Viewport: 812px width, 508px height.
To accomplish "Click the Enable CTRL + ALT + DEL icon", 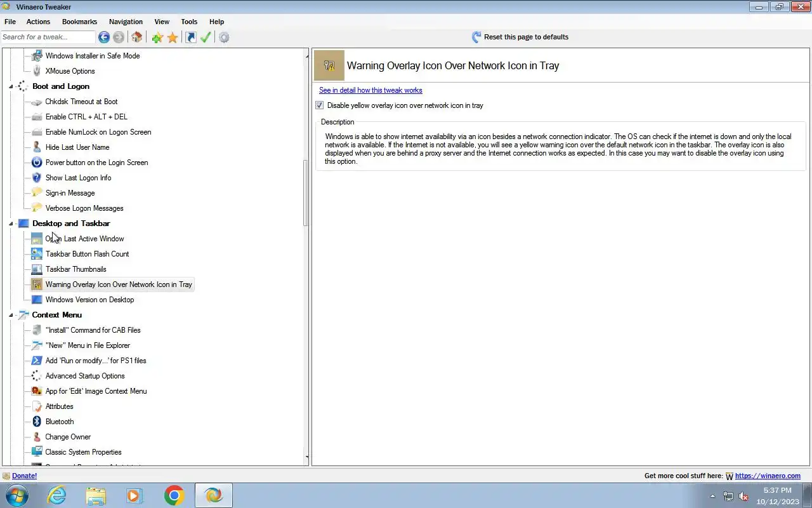I will coord(37,117).
